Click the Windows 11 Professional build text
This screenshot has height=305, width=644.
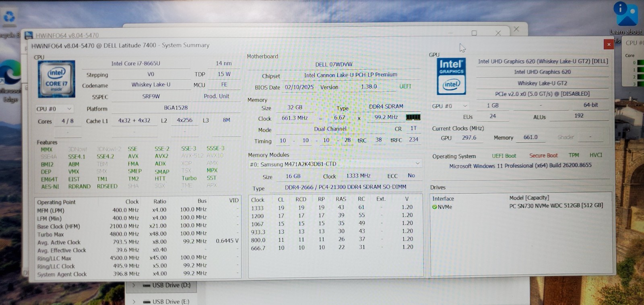[x=520, y=166]
